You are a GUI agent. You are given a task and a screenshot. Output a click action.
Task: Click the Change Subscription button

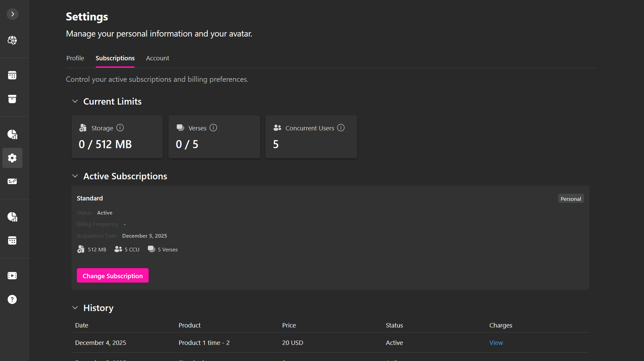tap(112, 276)
